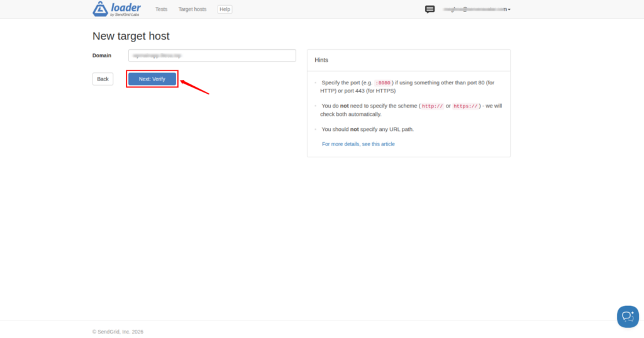
Task: Go back with the Back button
Action: click(103, 79)
